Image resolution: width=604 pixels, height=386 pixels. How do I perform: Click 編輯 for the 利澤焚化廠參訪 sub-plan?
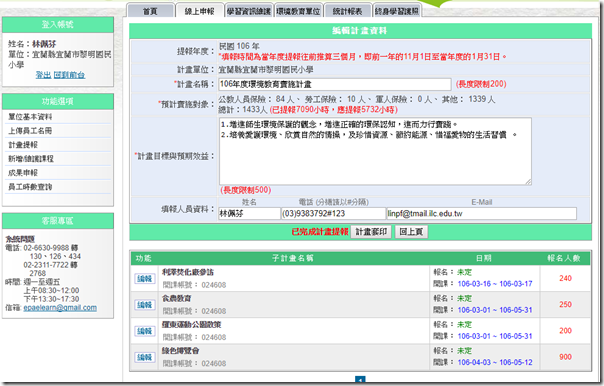[x=144, y=278]
